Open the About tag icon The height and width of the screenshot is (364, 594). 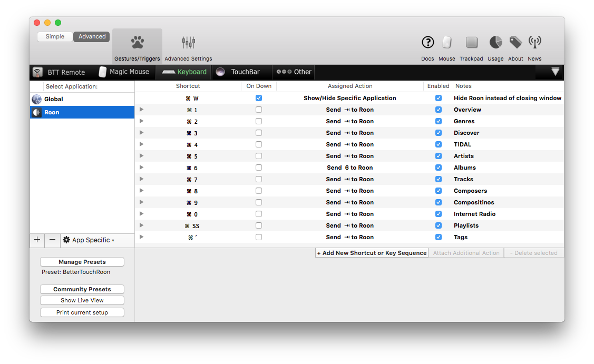click(x=515, y=42)
